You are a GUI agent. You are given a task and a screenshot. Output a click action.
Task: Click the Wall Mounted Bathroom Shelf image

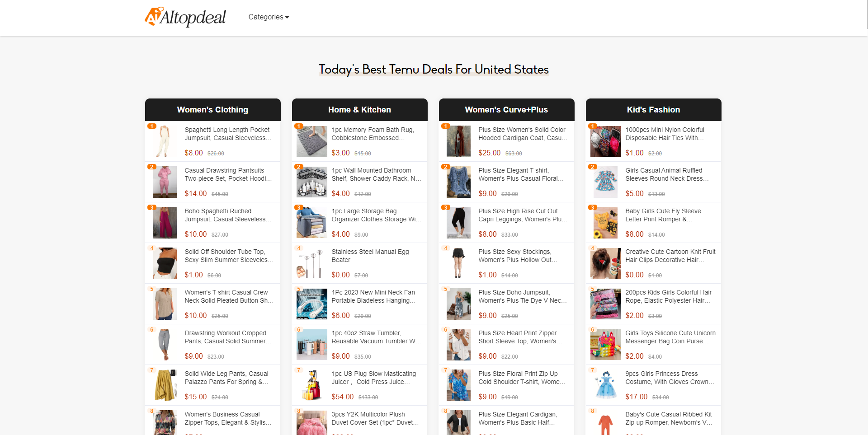[311, 182]
